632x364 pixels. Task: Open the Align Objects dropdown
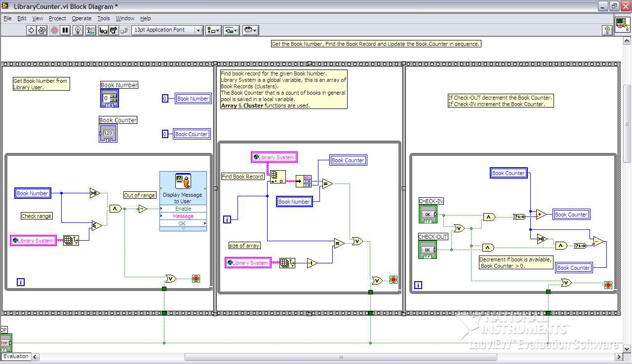tap(213, 30)
